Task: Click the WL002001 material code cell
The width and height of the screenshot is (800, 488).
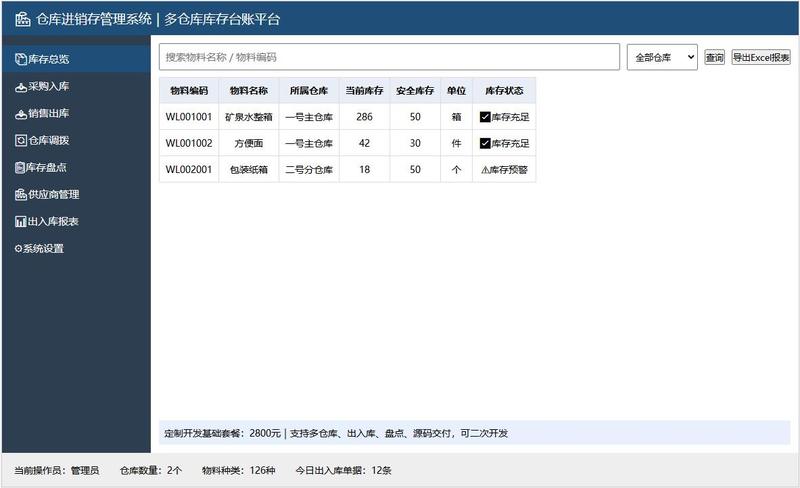Action: (x=189, y=169)
